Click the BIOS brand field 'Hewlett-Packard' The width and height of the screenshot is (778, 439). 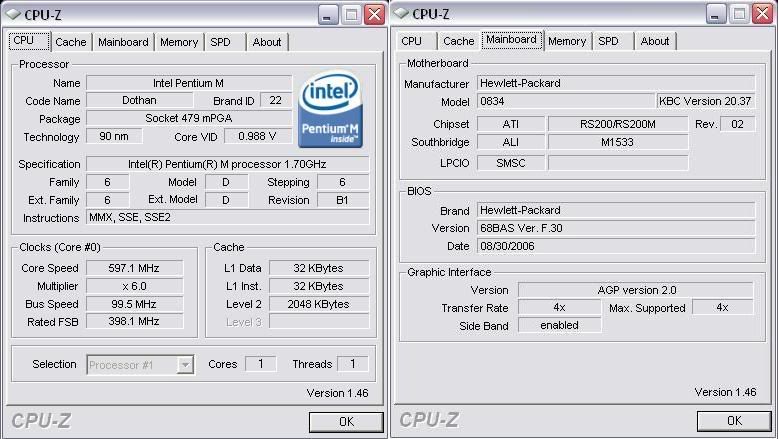click(x=616, y=210)
